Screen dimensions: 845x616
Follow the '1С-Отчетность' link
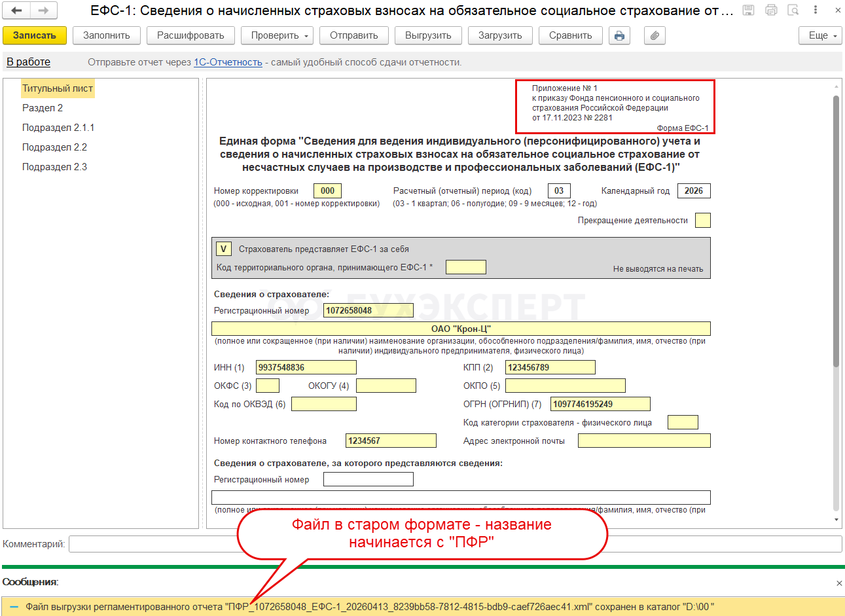click(228, 62)
